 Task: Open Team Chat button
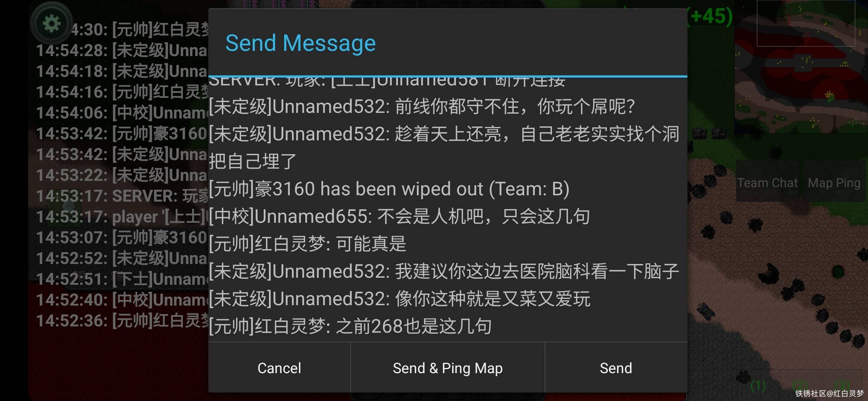click(x=767, y=182)
